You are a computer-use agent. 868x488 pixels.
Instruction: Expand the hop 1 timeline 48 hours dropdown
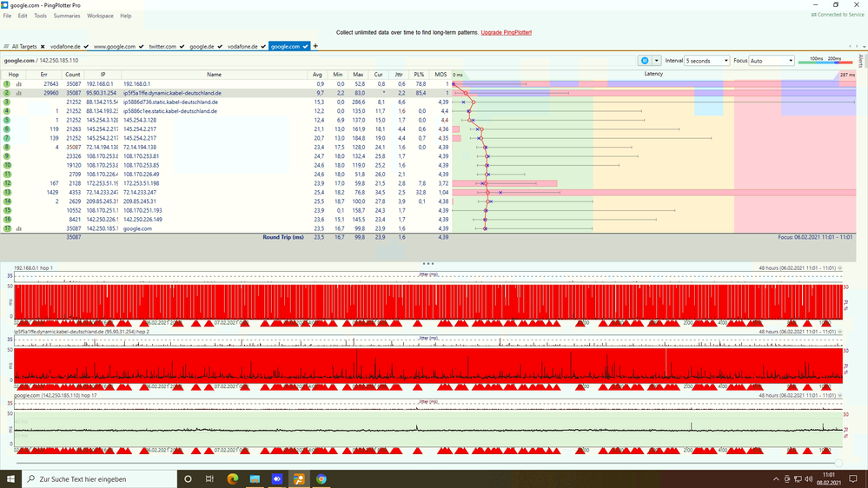(x=840, y=267)
